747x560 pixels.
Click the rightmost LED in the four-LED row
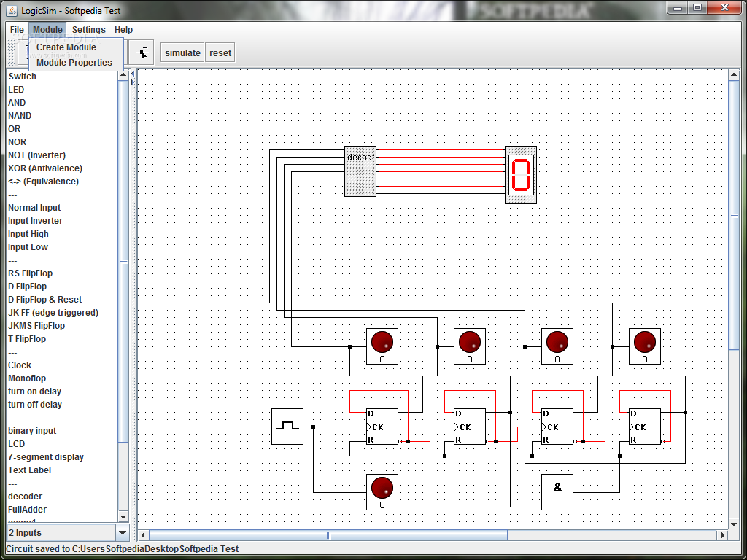645,346
